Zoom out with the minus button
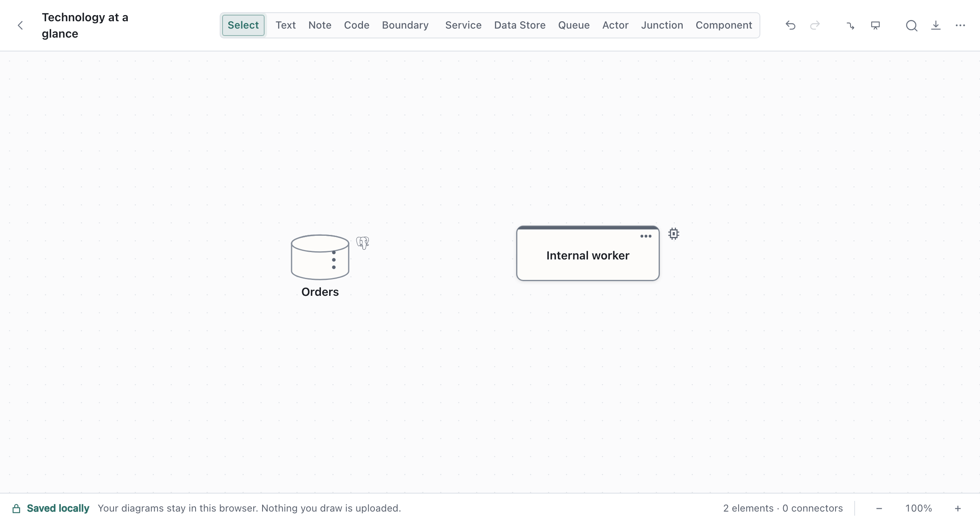 (x=879, y=508)
